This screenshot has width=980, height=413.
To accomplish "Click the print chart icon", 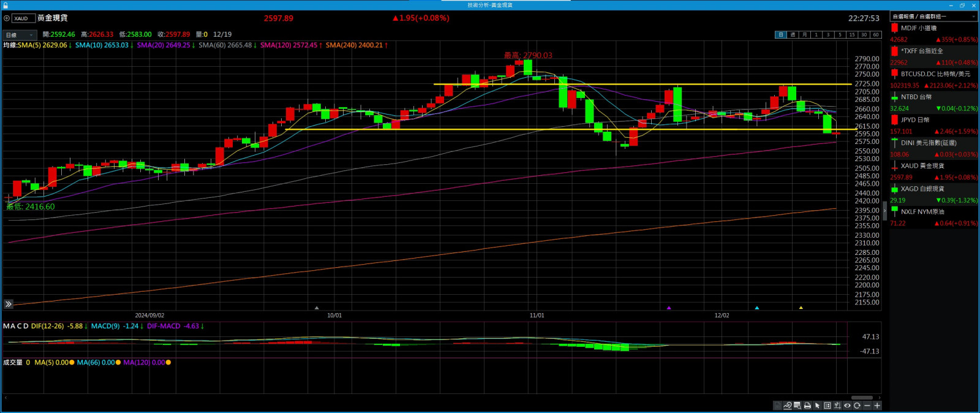I will 807,406.
